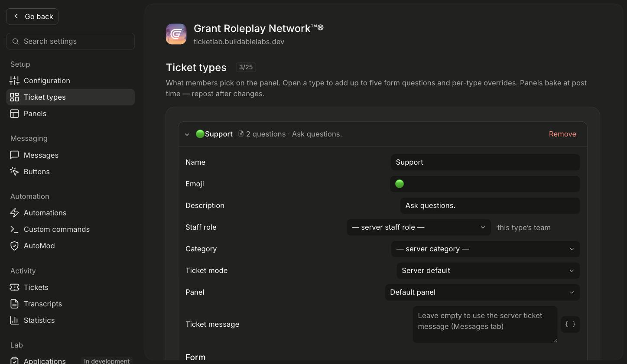Click the this type's team label
The height and width of the screenshot is (364, 627).
click(524, 227)
